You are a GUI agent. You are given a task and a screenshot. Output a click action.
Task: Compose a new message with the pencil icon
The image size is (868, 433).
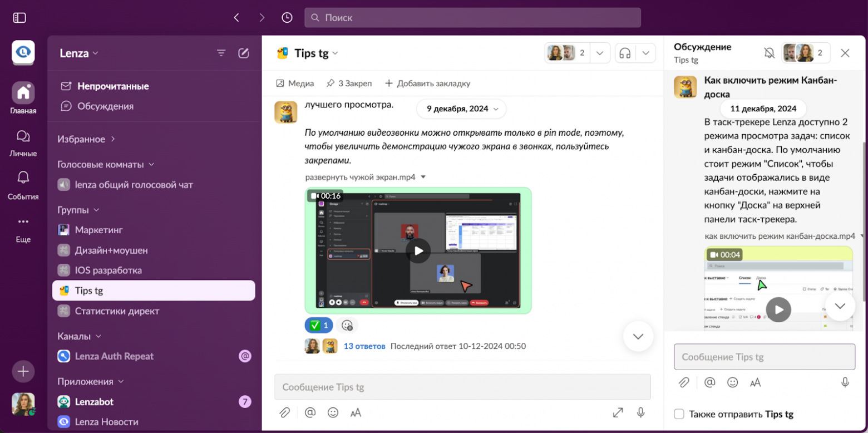(x=243, y=53)
